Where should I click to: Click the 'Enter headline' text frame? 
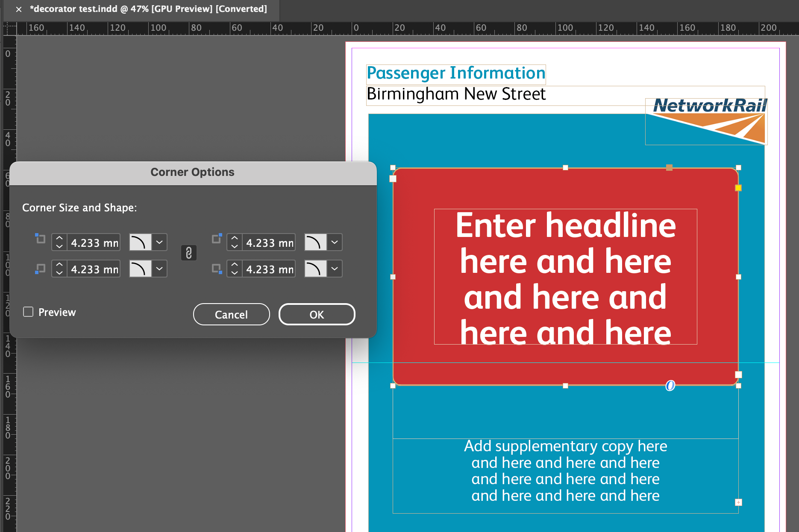(565, 277)
